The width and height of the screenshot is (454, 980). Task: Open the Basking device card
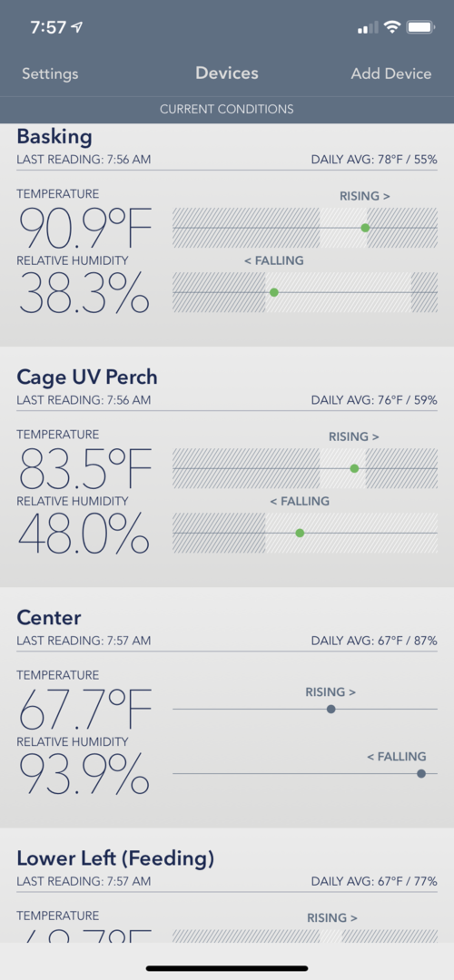tap(227, 235)
